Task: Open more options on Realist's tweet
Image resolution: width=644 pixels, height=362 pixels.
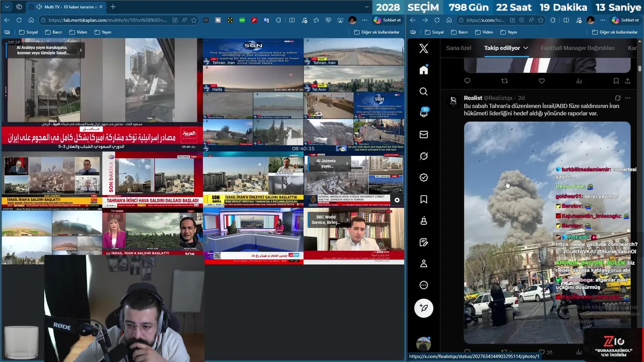Action: (628, 98)
